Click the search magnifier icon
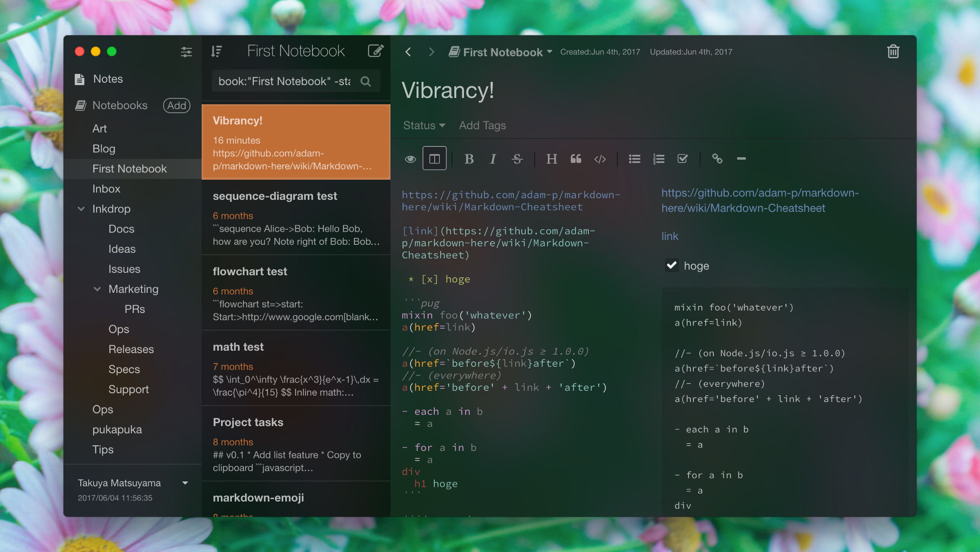 (x=366, y=81)
